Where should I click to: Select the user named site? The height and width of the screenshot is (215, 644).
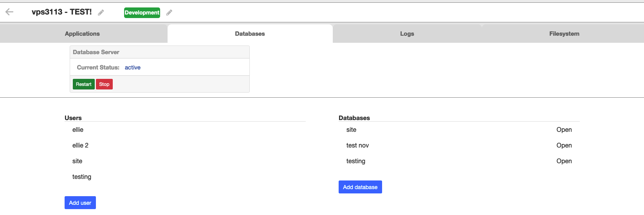[185, 161]
